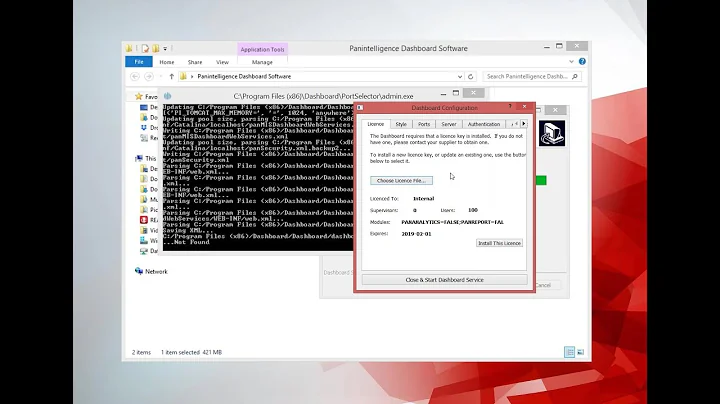This screenshot has height=404, width=720.
Task: Click the Users value 100
Action: (x=473, y=210)
